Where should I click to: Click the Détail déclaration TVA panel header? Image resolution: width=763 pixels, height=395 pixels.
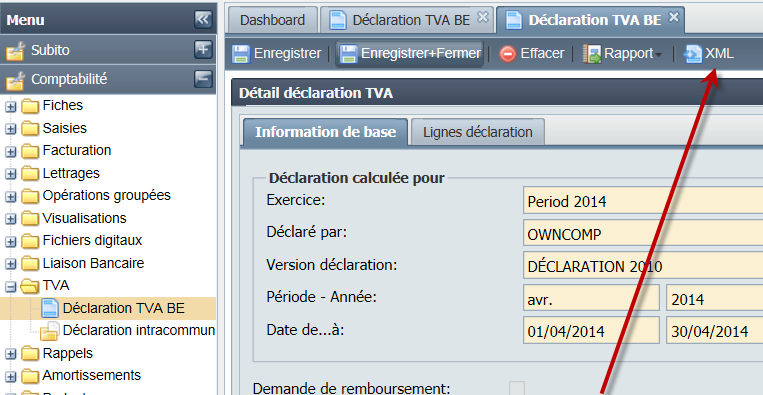(497, 92)
